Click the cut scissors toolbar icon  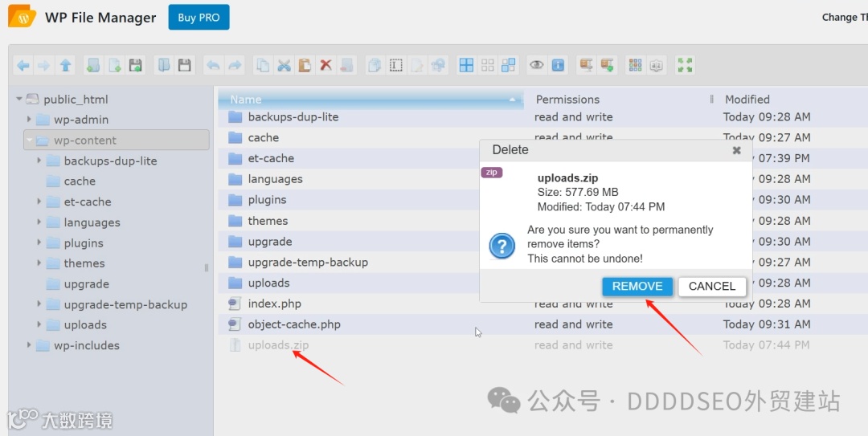tap(284, 65)
